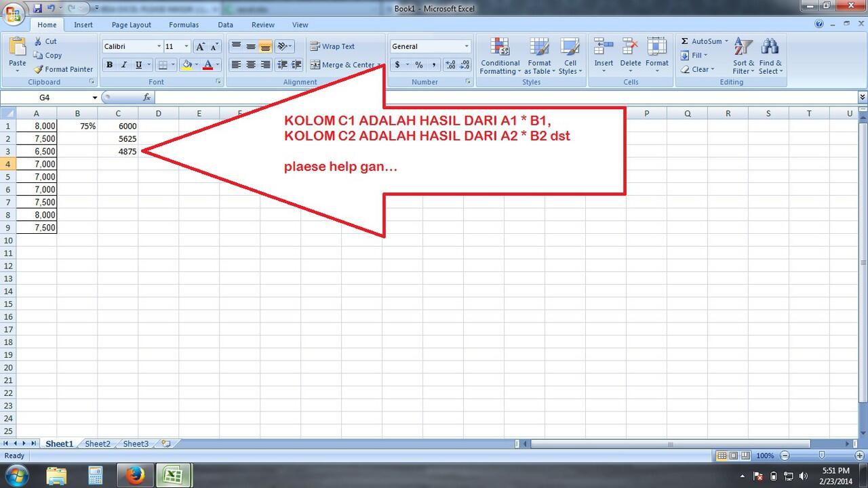Apply the red font color swatch
This screenshot has height=488, width=868.
[208, 65]
